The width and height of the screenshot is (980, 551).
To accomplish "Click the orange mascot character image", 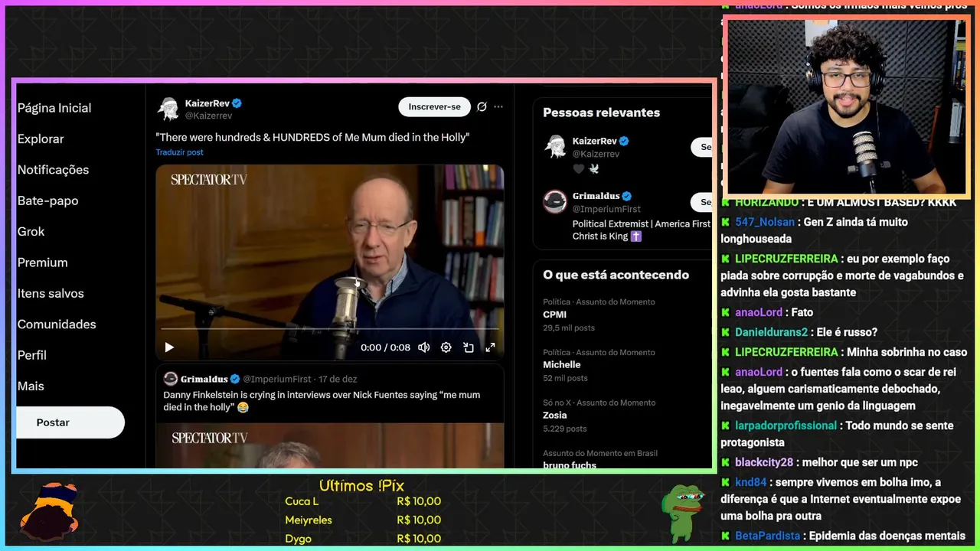I will [51, 510].
